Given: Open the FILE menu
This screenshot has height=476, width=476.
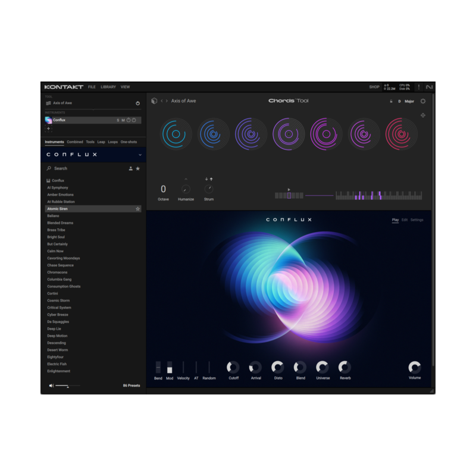Looking at the screenshot, I should tap(92, 87).
